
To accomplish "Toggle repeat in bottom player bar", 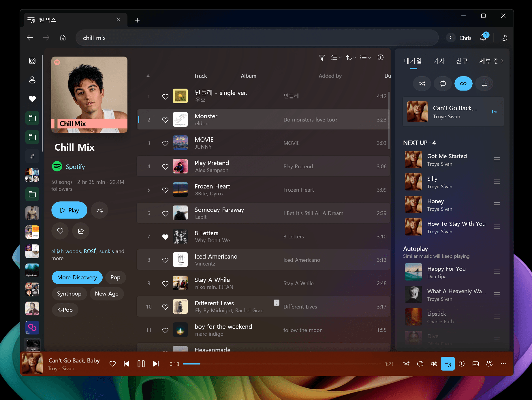I will tap(420, 364).
